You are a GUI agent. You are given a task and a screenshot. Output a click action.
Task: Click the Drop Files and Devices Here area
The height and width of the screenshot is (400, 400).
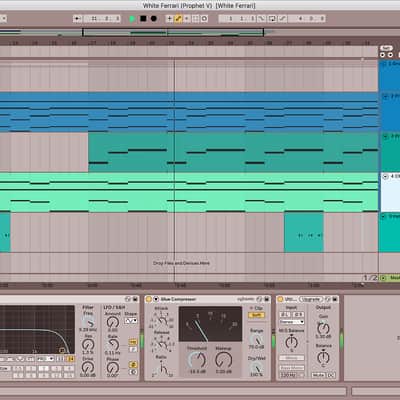tap(181, 263)
